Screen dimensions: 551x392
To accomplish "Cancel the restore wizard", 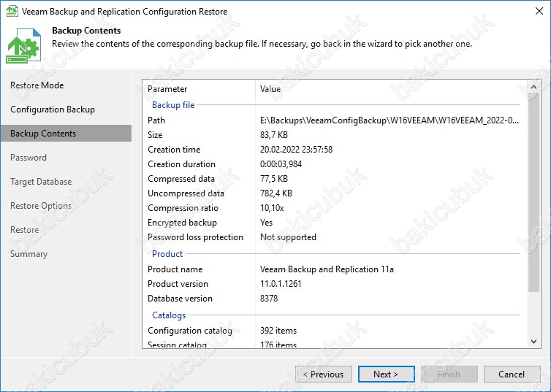I will point(512,374).
